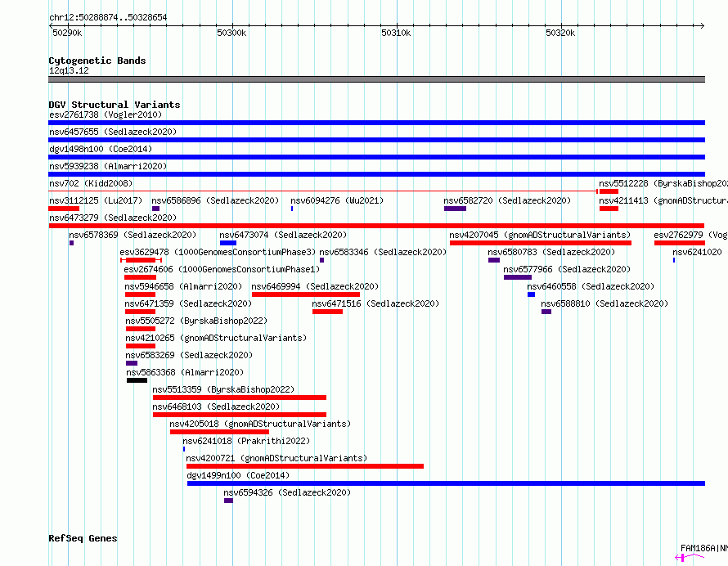728x566 pixels.
Task: Click the Cytogenetic Bands track title
Action: click(97, 61)
